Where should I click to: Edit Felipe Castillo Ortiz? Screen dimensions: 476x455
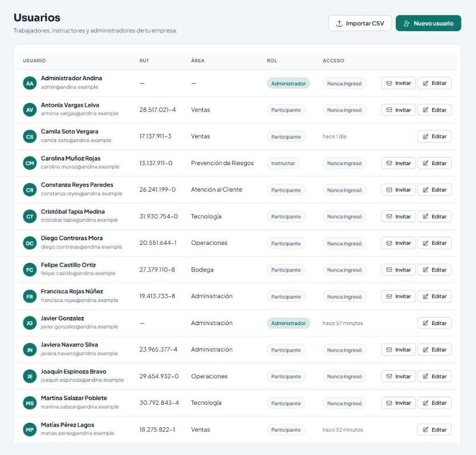tap(434, 270)
